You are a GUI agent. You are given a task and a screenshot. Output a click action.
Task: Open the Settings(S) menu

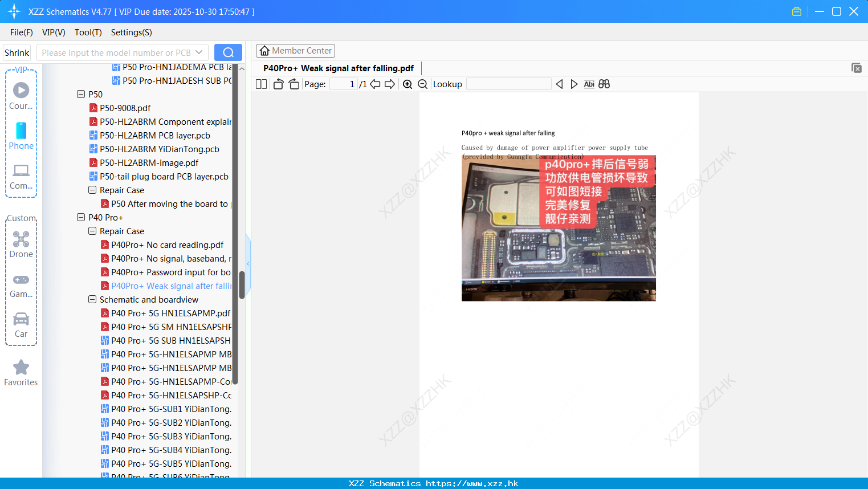click(x=132, y=32)
